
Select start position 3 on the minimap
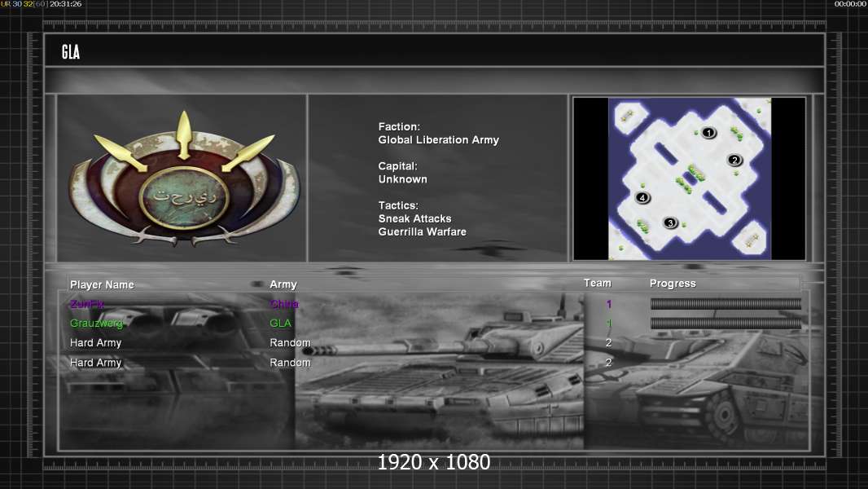[670, 222]
